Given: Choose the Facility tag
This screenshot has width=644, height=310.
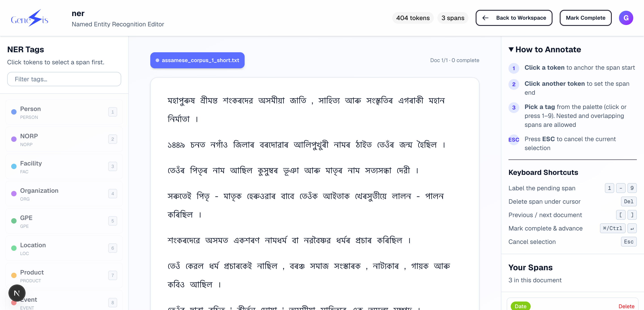Looking at the screenshot, I should click(x=64, y=166).
